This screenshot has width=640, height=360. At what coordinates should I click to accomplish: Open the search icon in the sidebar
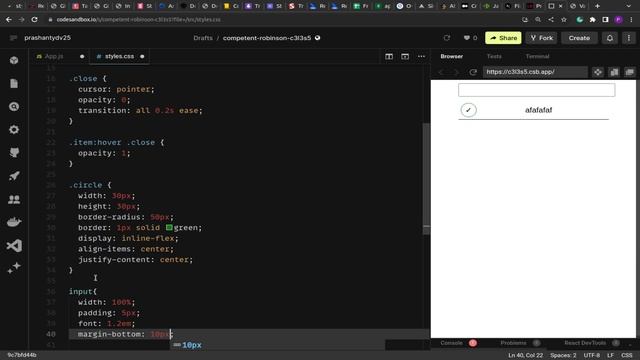coord(14,107)
